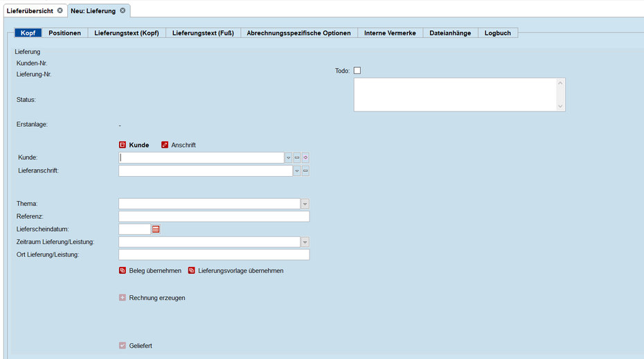
Task: Click the Anschrift link label
Action: pos(184,145)
